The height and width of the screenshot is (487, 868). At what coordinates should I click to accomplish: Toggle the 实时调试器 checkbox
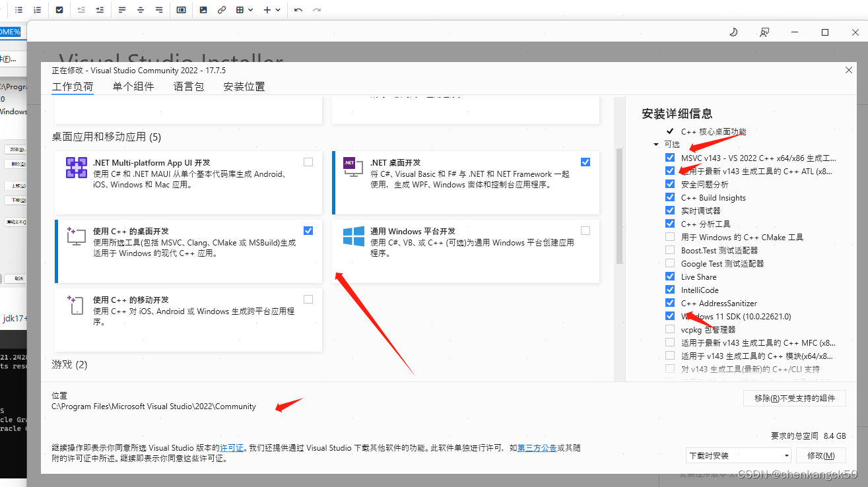pos(670,211)
